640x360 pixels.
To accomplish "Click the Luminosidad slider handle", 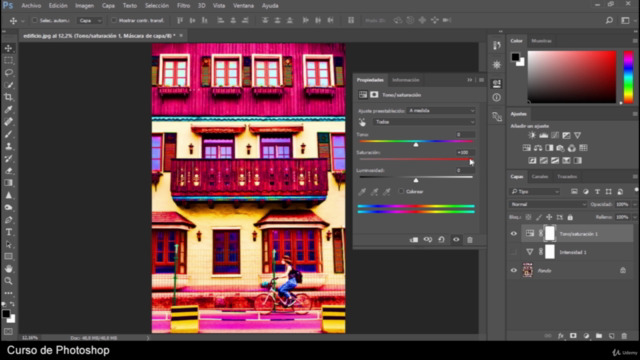I will click(416, 180).
